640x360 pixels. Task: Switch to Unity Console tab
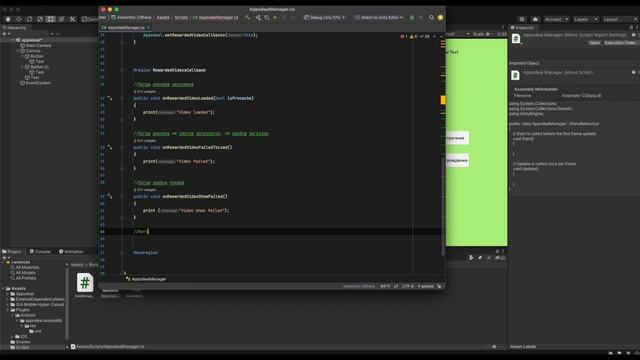(x=40, y=251)
